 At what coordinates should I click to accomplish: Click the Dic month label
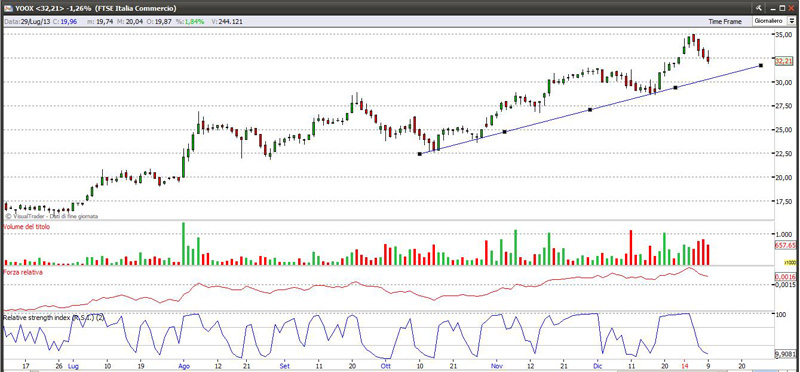tap(598, 366)
